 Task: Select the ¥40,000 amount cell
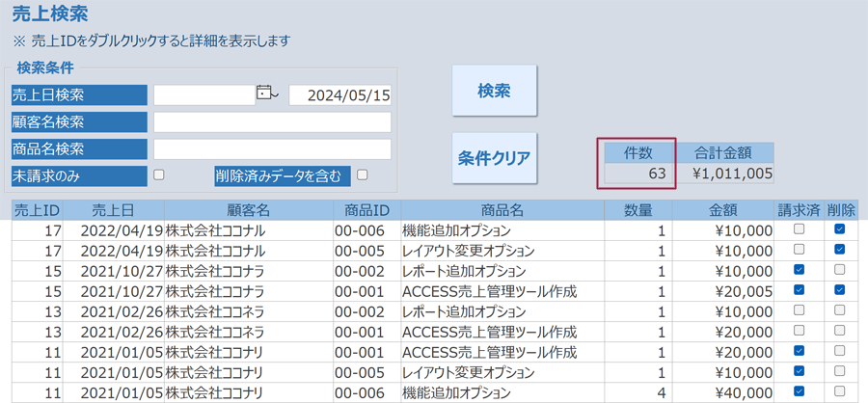pos(723,390)
